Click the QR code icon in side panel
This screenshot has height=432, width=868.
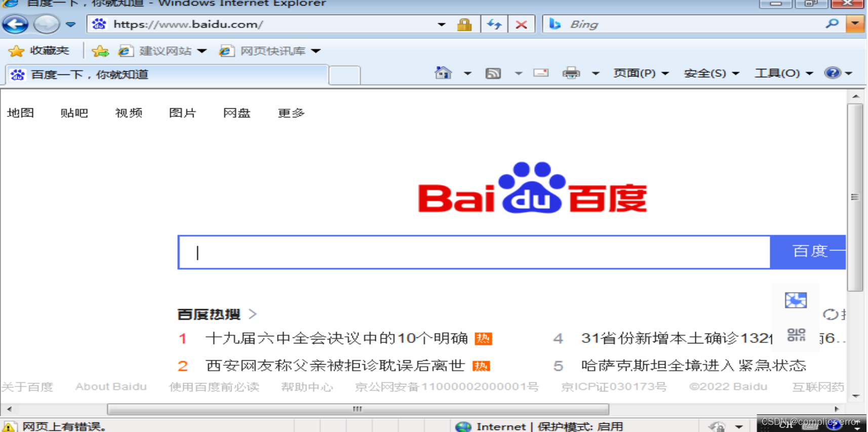(796, 335)
